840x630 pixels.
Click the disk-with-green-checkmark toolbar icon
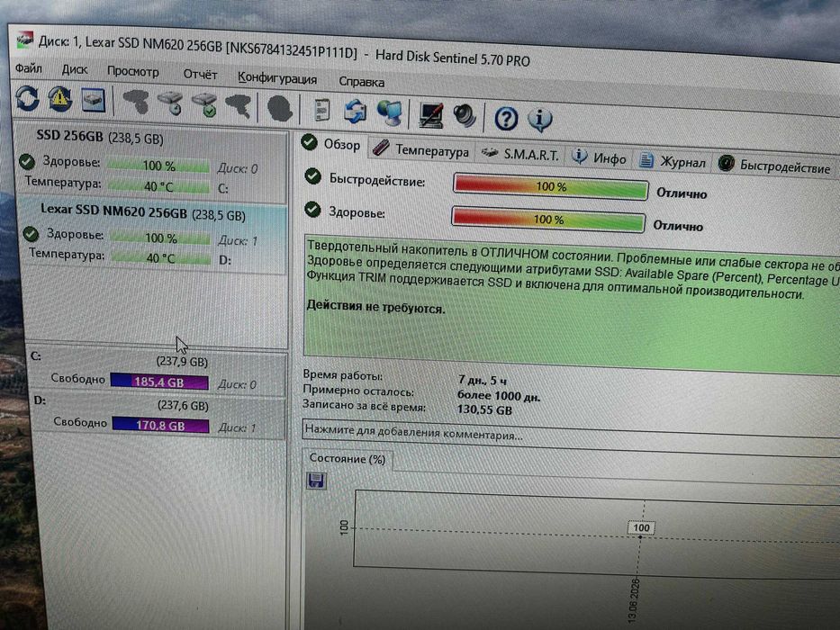pos(204,104)
